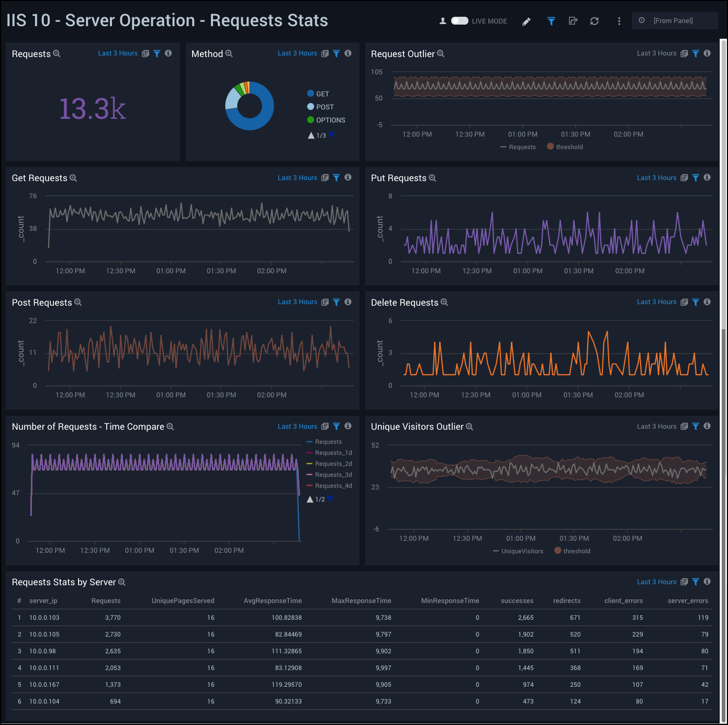
Task: View Requests panel info
Action: click(169, 53)
